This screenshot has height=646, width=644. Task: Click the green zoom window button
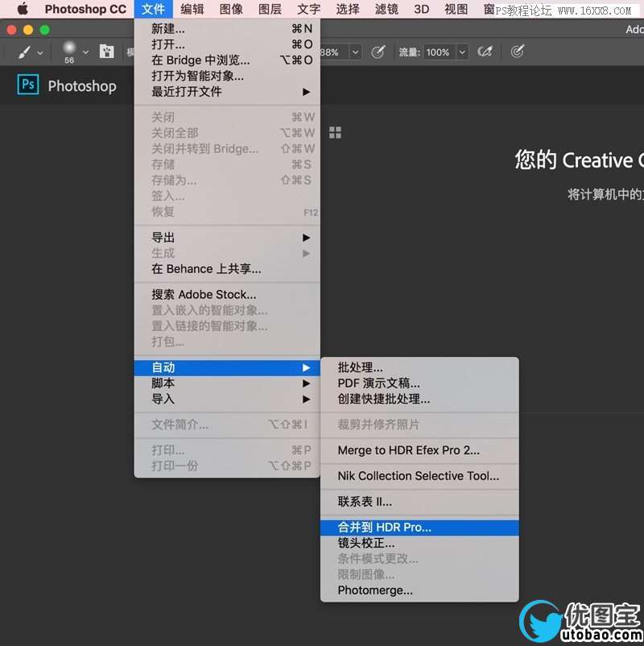45,30
